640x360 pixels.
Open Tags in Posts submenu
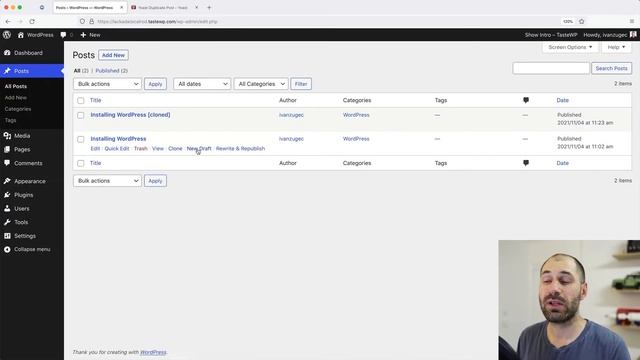[x=10, y=120]
